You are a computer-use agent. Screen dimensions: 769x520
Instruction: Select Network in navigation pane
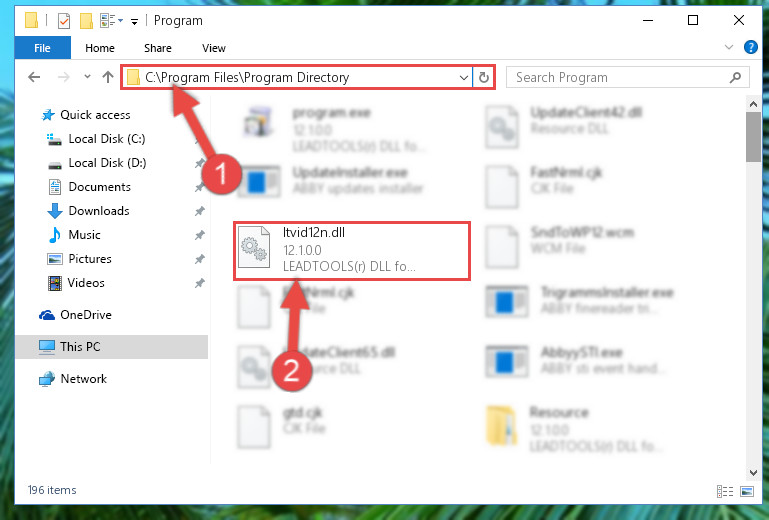coord(73,379)
